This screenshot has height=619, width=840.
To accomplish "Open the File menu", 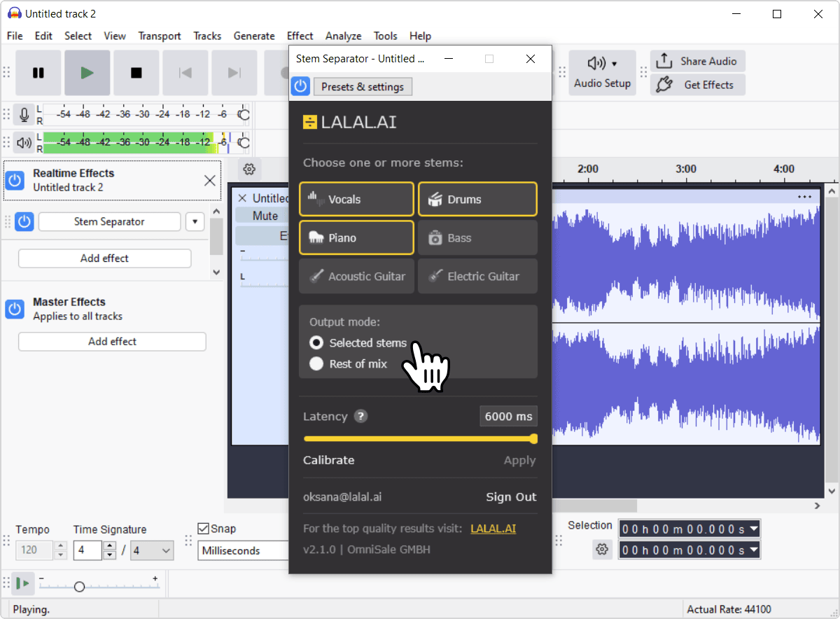I will (15, 36).
